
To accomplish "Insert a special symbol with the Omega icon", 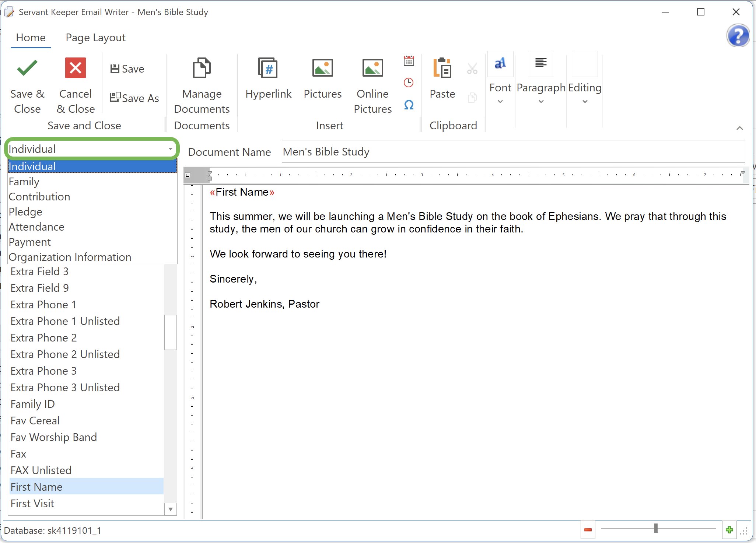I will coord(409,105).
